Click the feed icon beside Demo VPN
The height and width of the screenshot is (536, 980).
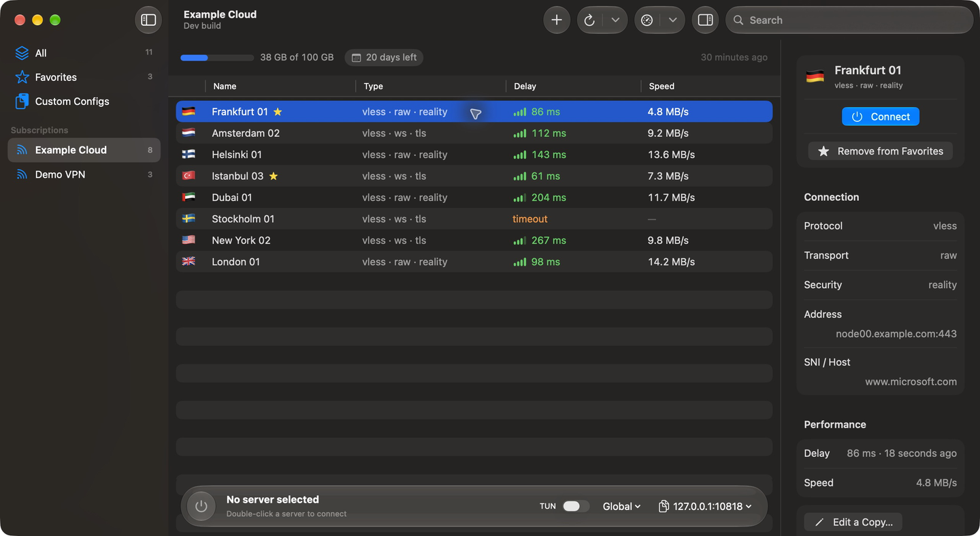22,174
